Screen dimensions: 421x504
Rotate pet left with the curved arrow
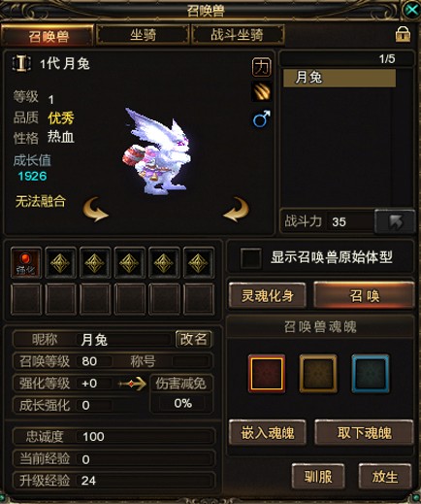95,210
